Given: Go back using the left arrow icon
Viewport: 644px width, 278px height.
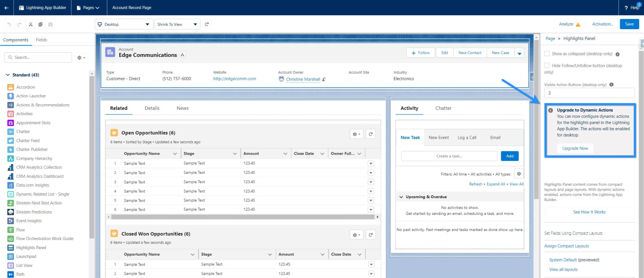Looking at the screenshot, I should 7,8.
